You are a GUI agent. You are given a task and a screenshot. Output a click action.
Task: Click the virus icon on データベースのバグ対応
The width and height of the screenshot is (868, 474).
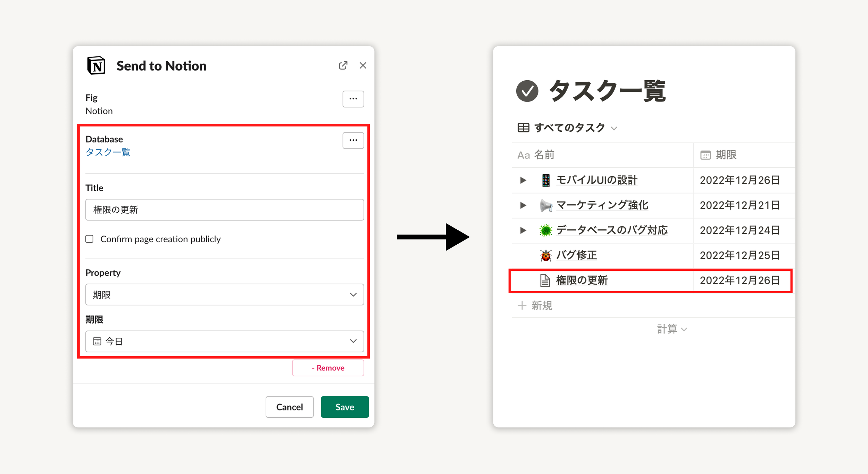point(545,230)
